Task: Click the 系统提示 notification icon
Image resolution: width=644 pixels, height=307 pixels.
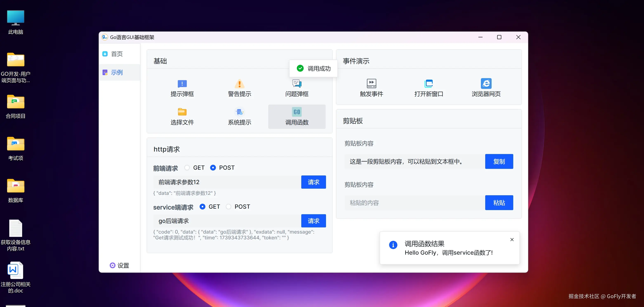Action: pyautogui.click(x=239, y=112)
